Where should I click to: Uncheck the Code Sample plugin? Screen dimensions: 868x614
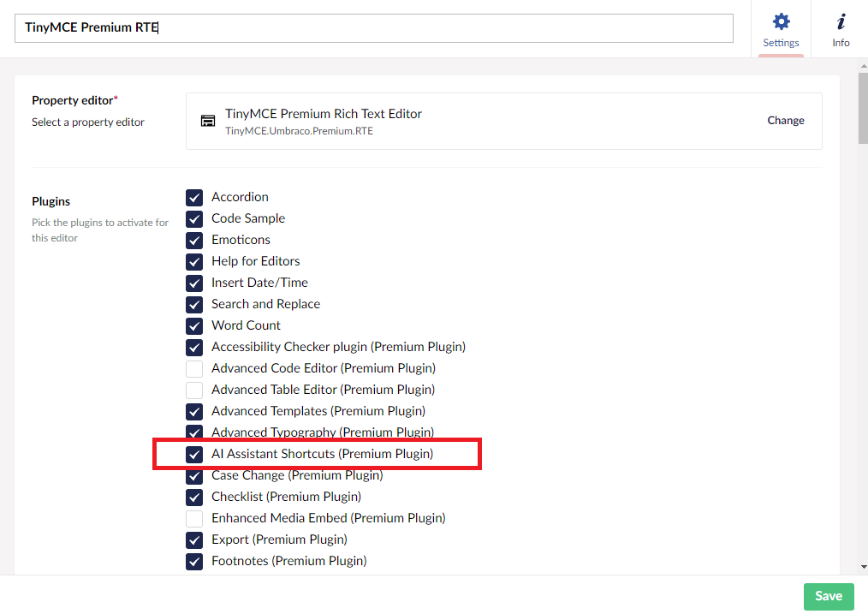[194, 218]
